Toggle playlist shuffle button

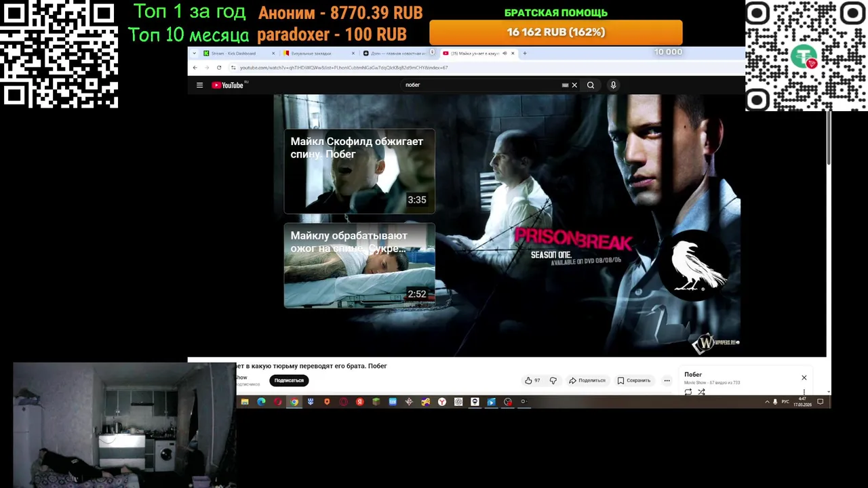click(701, 392)
